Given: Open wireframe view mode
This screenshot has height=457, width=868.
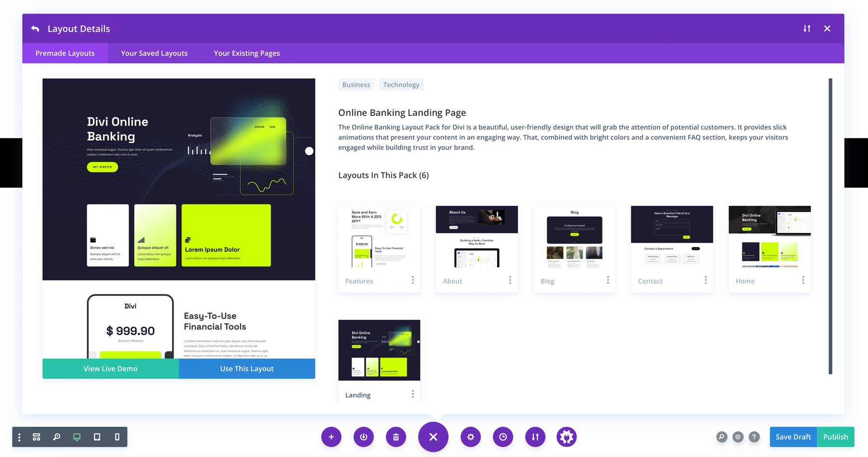Looking at the screenshot, I should pyautogui.click(x=36, y=437).
